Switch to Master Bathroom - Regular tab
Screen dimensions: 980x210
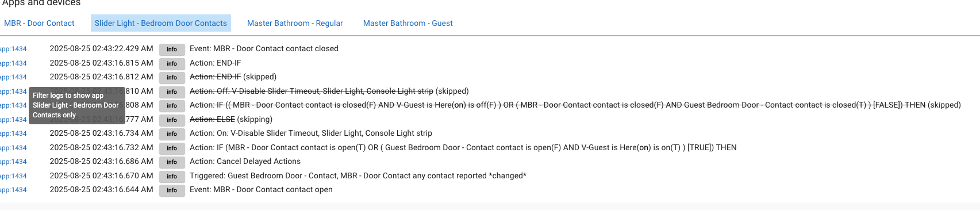click(295, 23)
